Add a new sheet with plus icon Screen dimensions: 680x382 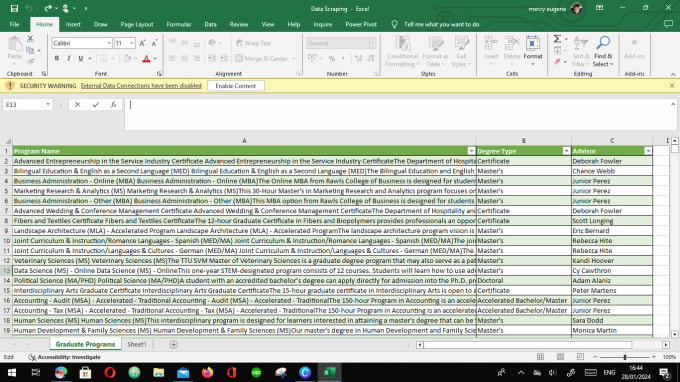click(x=173, y=344)
